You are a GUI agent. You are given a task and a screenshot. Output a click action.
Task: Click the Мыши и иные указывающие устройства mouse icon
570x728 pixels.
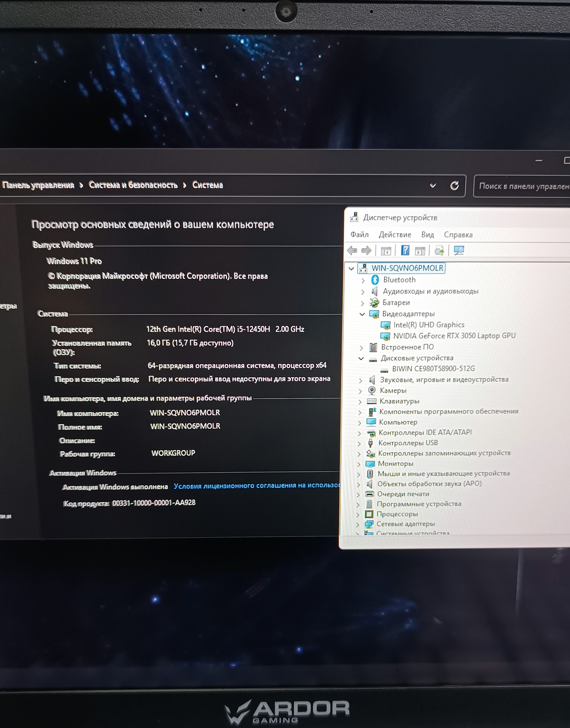click(370, 474)
